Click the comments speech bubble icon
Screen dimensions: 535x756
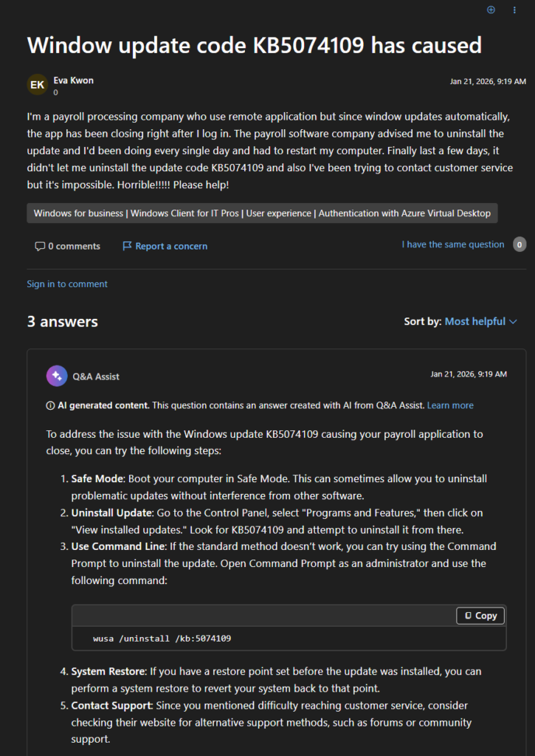40,247
